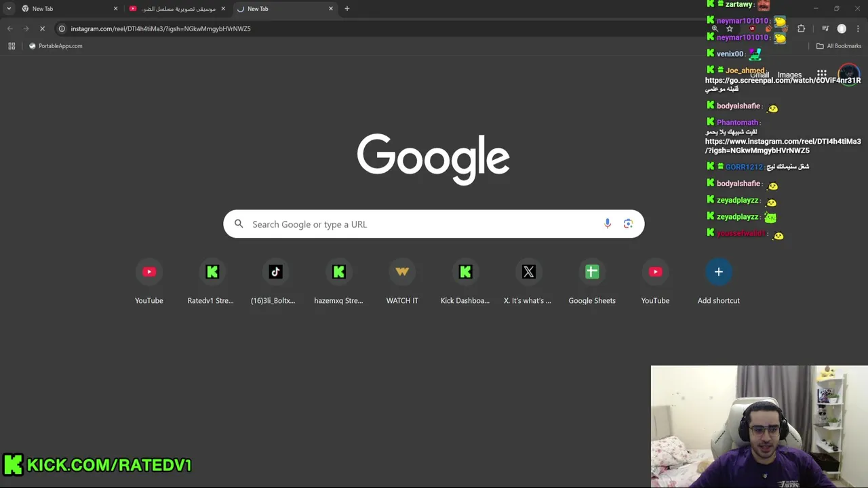
Task: Open the Chrome profile avatar in toolbar
Action: pos(842,28)
